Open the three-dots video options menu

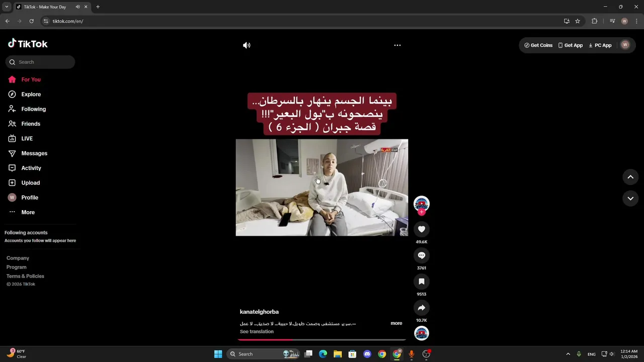(x=397, y=45)
